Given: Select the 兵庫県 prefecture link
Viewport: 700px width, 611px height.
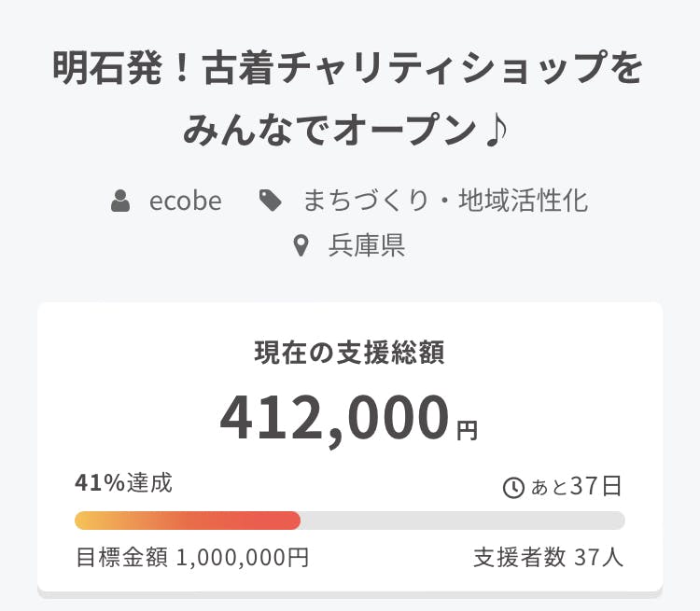Looking at the screenshot, I should point(366,246).
